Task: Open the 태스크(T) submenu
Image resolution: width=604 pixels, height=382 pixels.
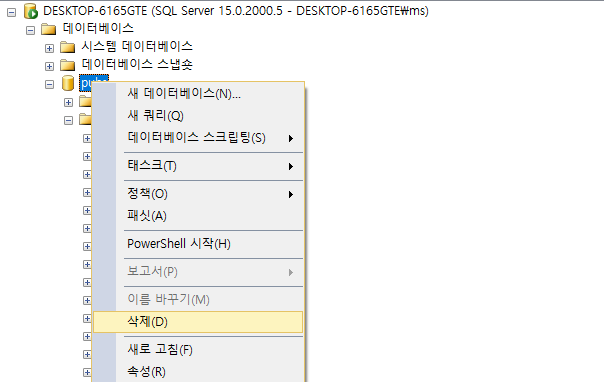Action: tap(198, 166)
